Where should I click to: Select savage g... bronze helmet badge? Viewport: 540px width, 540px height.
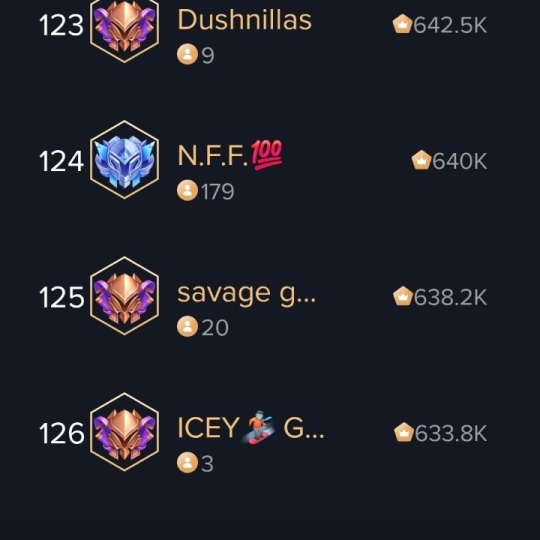[124, 296]
